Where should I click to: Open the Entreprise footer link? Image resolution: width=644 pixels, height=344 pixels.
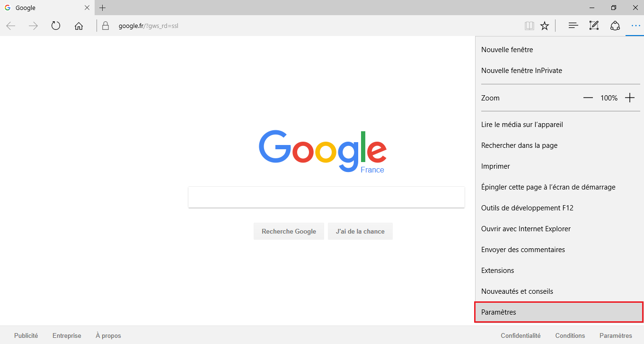click(67, 335)
